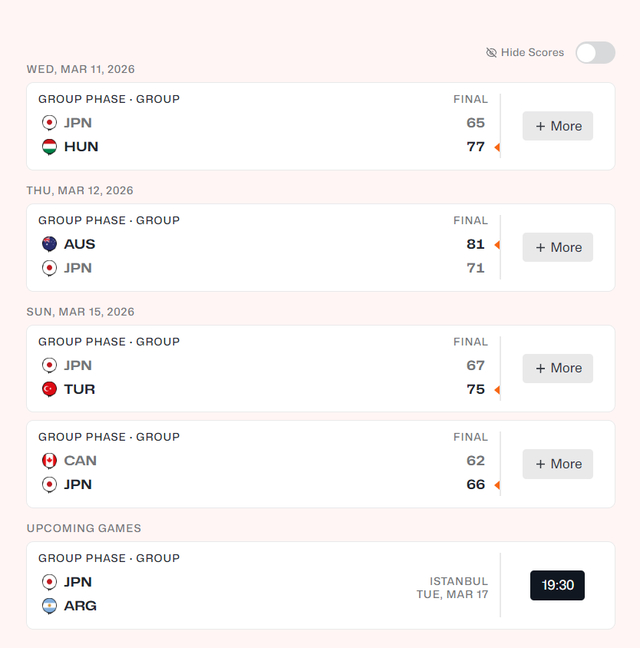This screenshot has height=648, width=640.
Task: Click the Hide Scores label text
Action: [532, 53]
